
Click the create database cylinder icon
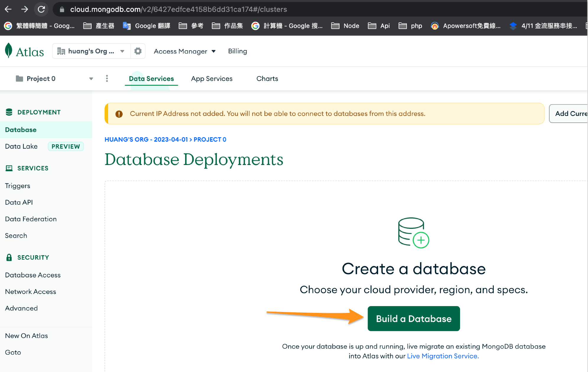(x=413, y=233)
